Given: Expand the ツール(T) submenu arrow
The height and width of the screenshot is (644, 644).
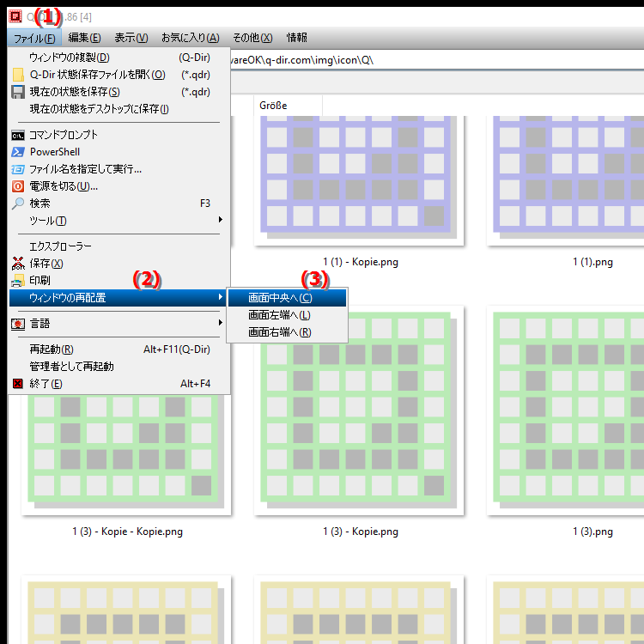Looking at the screenshot, I should tap(221, 221).
